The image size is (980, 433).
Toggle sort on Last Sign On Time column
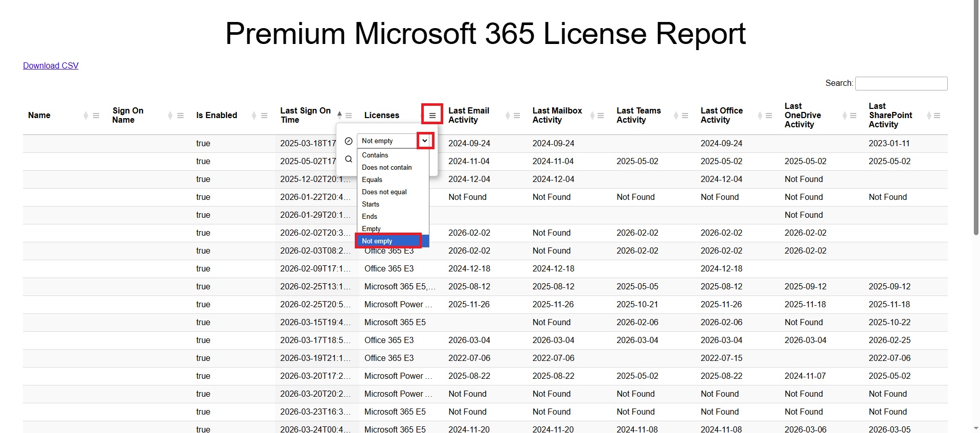[339, 116]
